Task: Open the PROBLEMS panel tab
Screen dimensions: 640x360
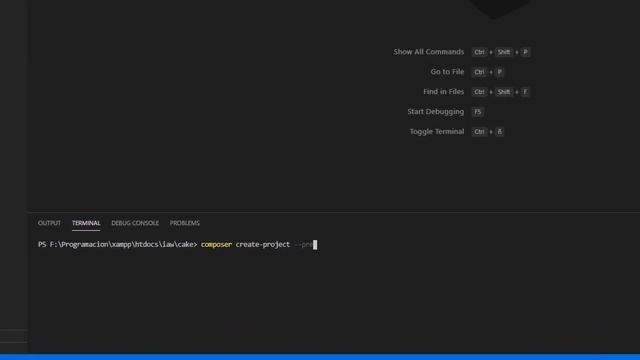Action: click(184, 223)
